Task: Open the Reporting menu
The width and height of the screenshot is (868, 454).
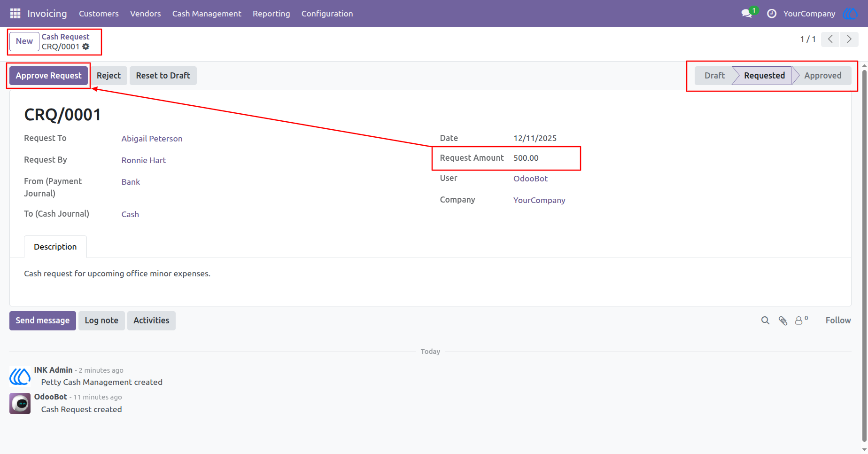Action: [x=271, y=14]
